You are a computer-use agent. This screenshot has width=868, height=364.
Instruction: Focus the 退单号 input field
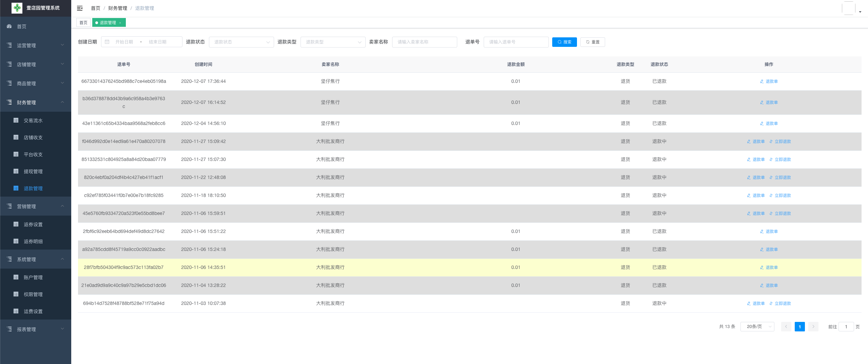(x=516, y=42)
